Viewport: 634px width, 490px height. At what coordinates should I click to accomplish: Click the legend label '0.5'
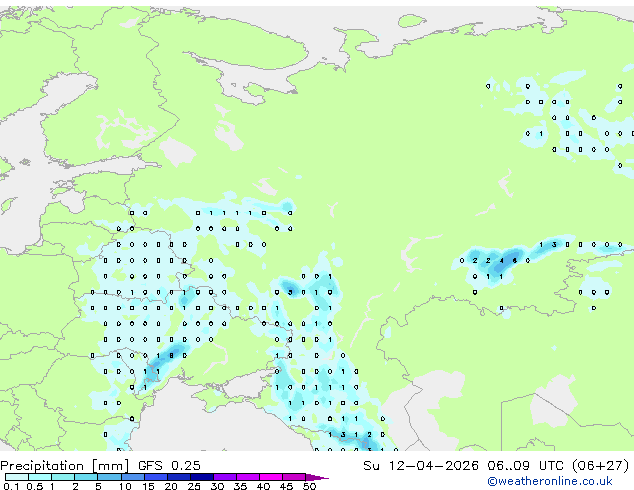coord(35,486)
